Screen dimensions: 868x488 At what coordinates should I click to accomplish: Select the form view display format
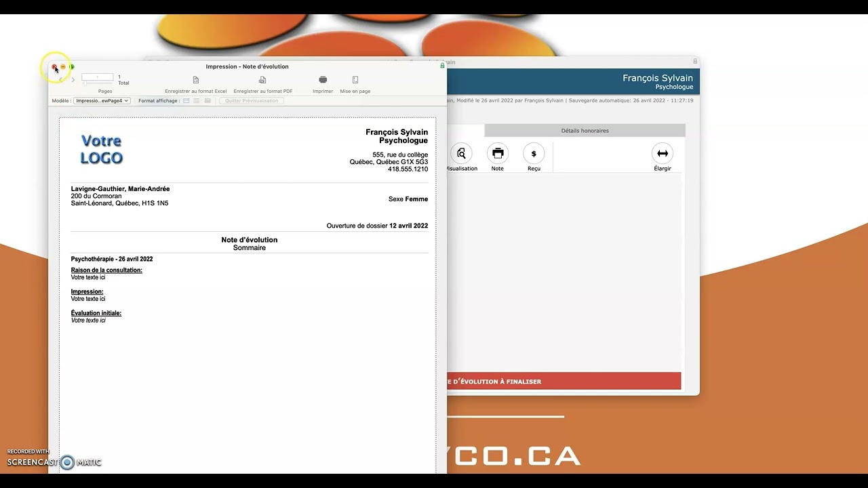pos(186,101)
